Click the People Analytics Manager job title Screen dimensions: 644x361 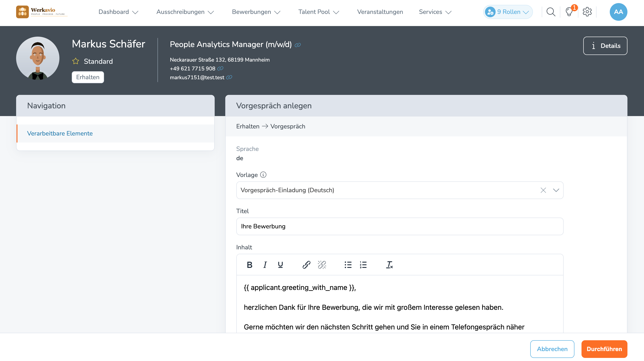click(x=231, y=45)
